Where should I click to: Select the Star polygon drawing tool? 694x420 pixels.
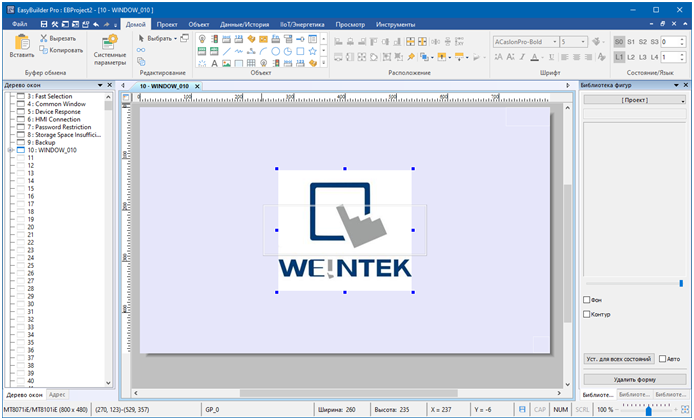[x=312, y=51]
